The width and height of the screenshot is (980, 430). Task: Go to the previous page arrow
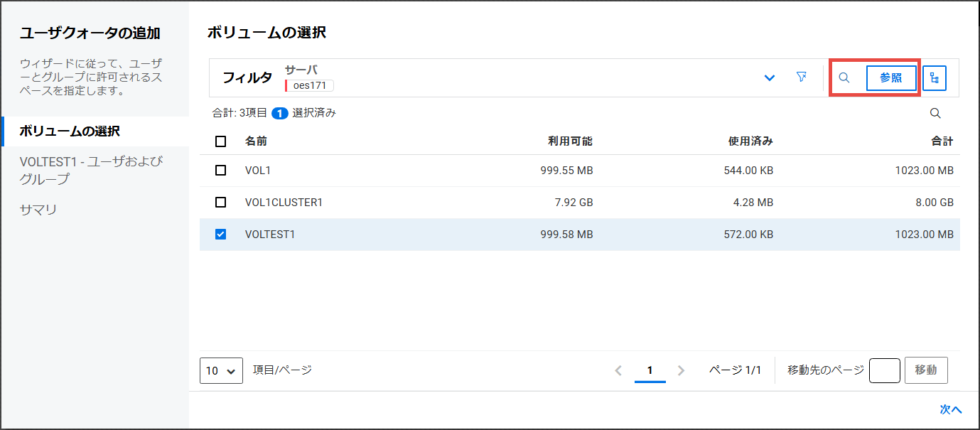pos(618,370)
